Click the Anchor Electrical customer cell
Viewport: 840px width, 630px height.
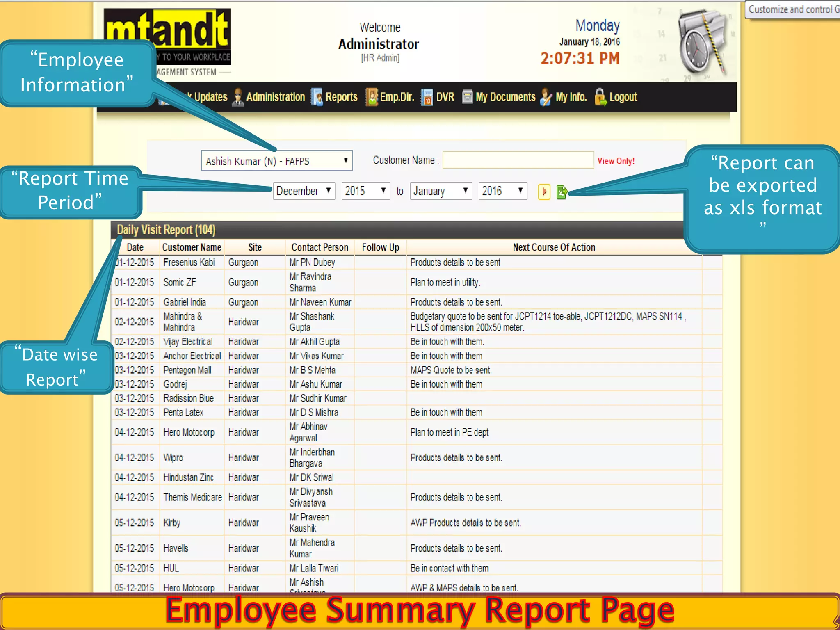pos(192,356)
